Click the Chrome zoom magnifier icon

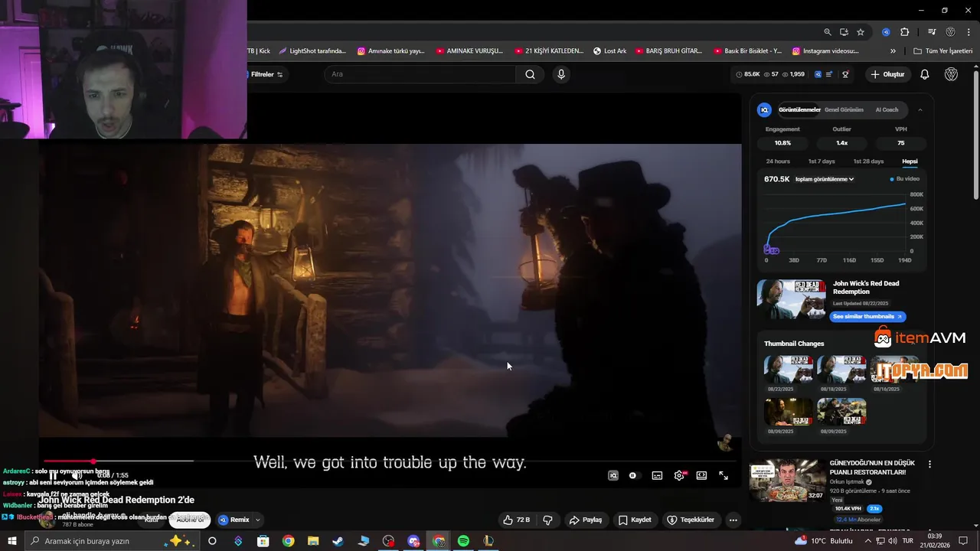click(x=828, y=32)
